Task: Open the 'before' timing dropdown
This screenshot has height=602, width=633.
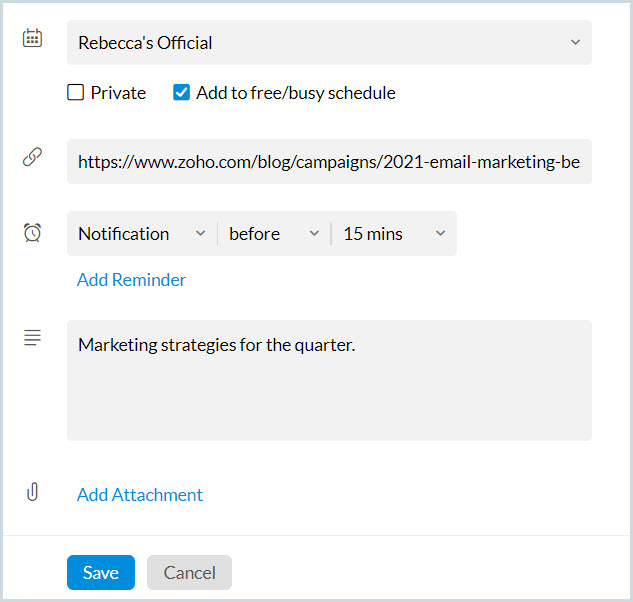Action: (x=274, y=233)
